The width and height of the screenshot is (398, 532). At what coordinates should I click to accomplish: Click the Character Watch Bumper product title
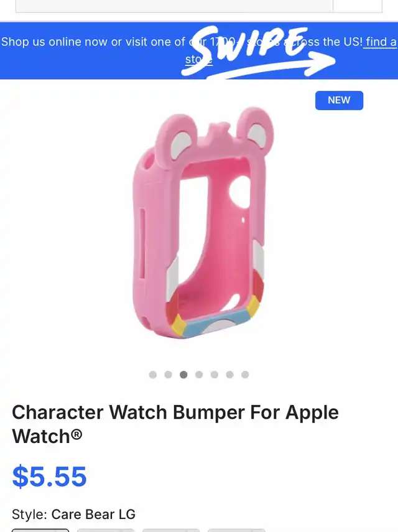click(175, 424)
